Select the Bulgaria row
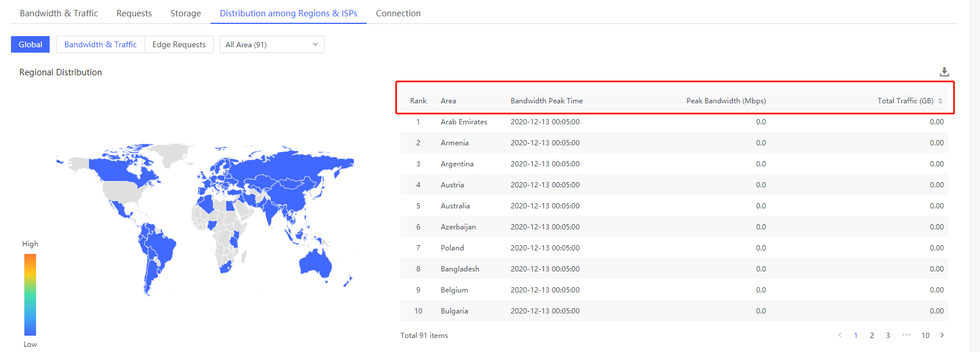Screen dimensions: 980x352 [x=675, y=311]
